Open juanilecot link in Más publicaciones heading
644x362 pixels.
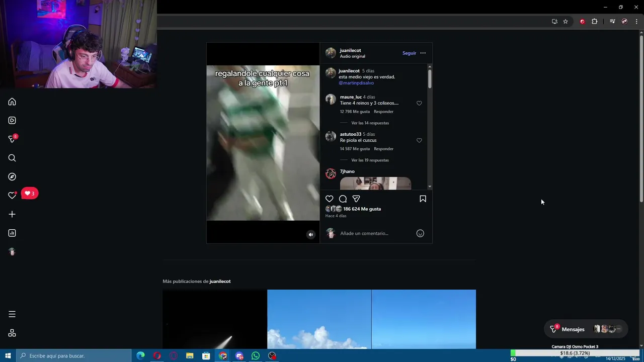point(220,281)
